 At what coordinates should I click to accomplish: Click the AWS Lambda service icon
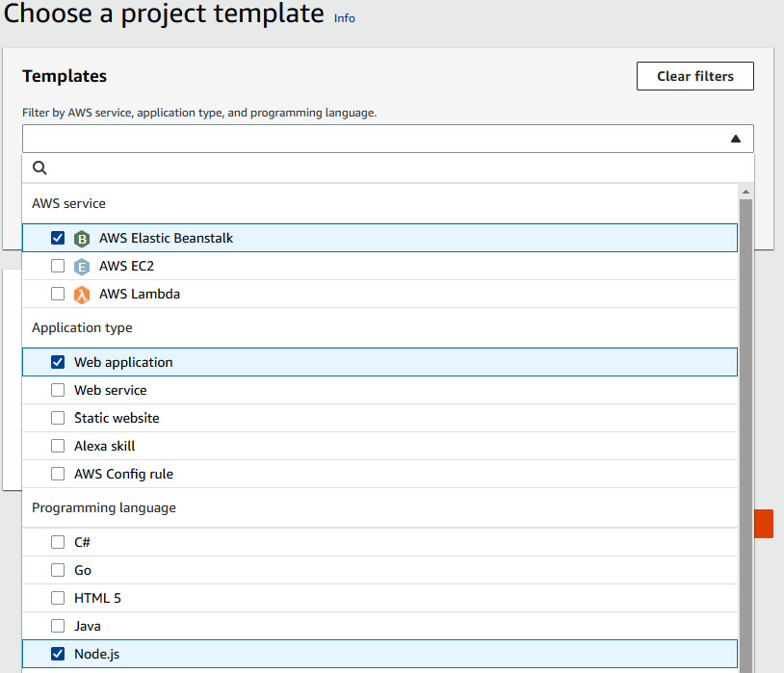tap(82, 295)
